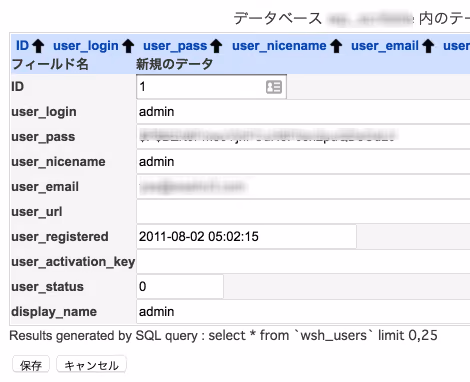Focus the empty user_url input field
This screenshot has width=470, height=382.
tap(303, 212)
